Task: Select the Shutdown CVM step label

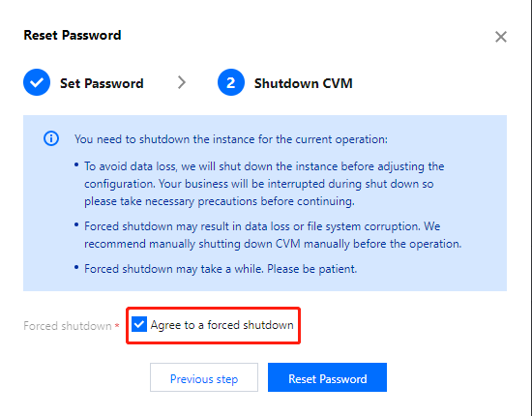Action: tap(304, 83)
